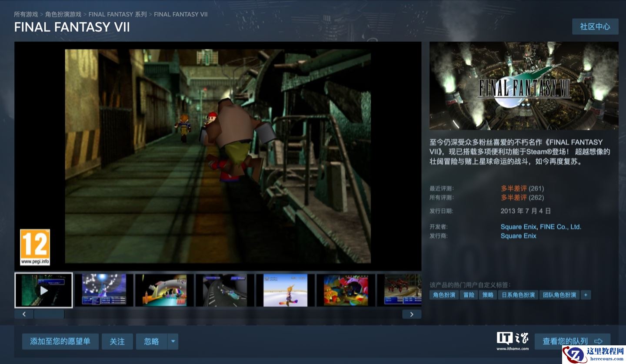Click the 关注 button
This screenshot has width=626, height=364.
click(x=117, y=341)
